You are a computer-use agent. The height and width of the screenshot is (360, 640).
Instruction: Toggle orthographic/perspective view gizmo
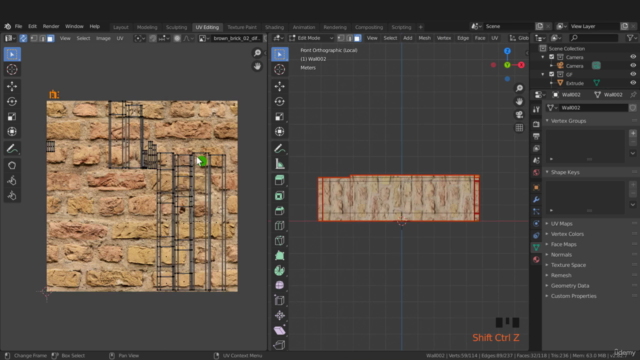click(519, 128)
